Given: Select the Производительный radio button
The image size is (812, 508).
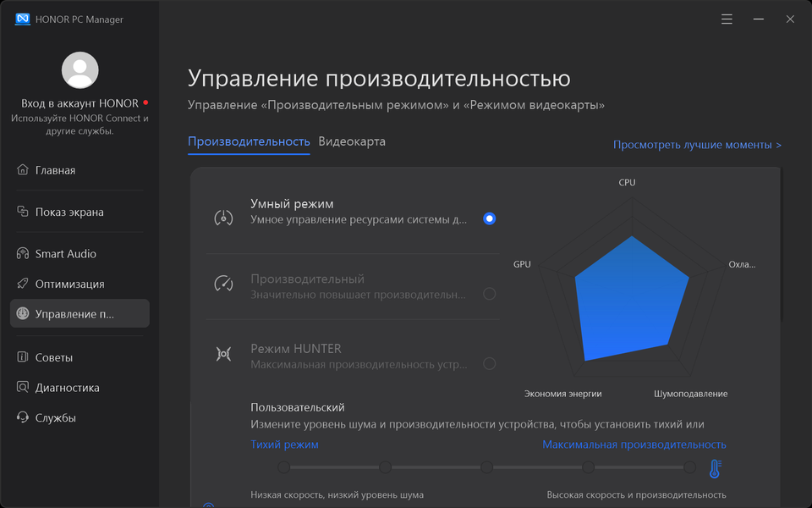Looking at the screenshot, I should point(490,294).
